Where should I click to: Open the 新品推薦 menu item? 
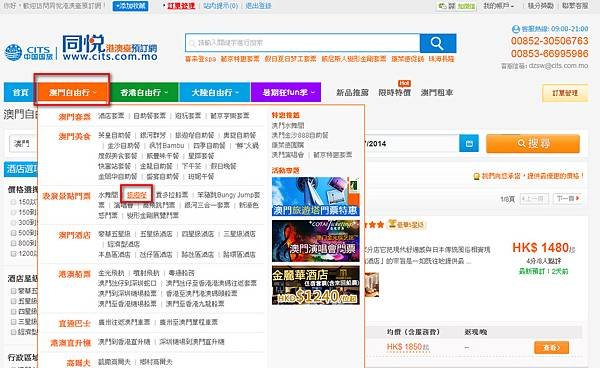[352, 93]
